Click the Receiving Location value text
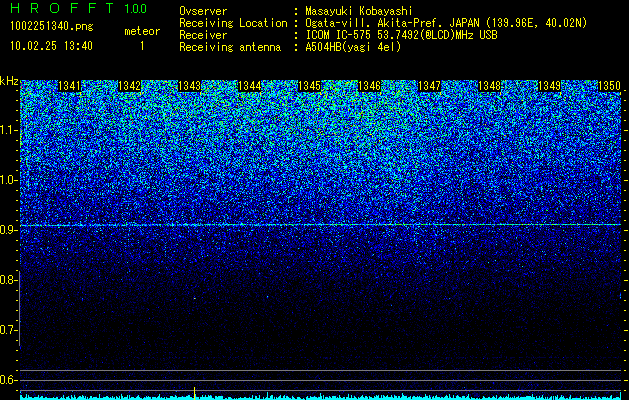Image resolution: width=629 pixels, height=400 pixels. click(x=448, y=23)
